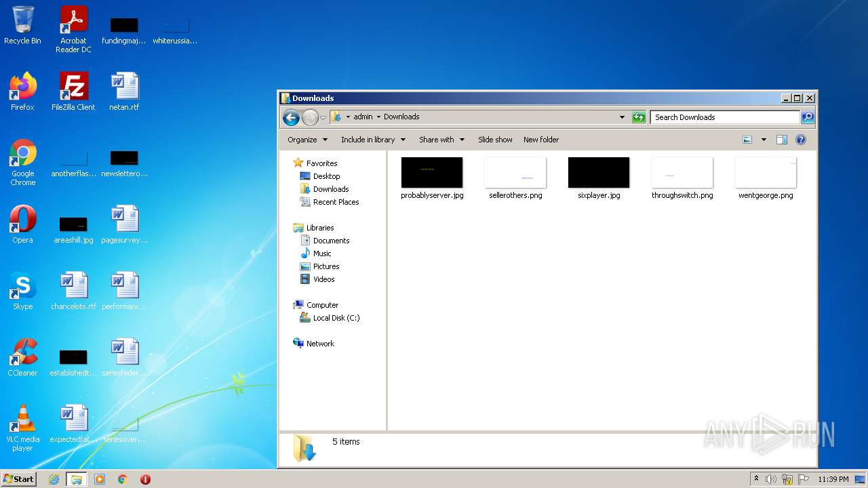868x488 pixels.
Task: Launch CCleaner from desktop
Action: pos(22,358)
